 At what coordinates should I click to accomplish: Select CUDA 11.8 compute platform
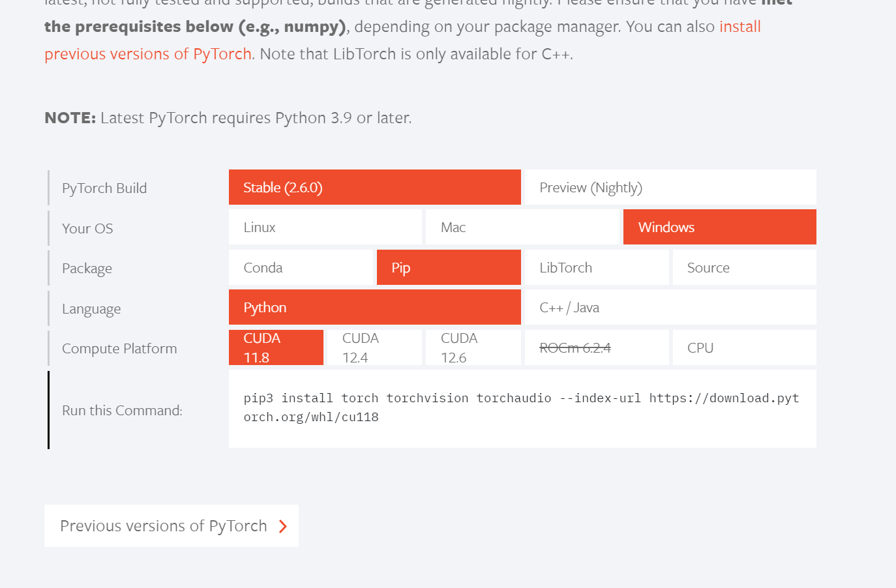[276, 348]
